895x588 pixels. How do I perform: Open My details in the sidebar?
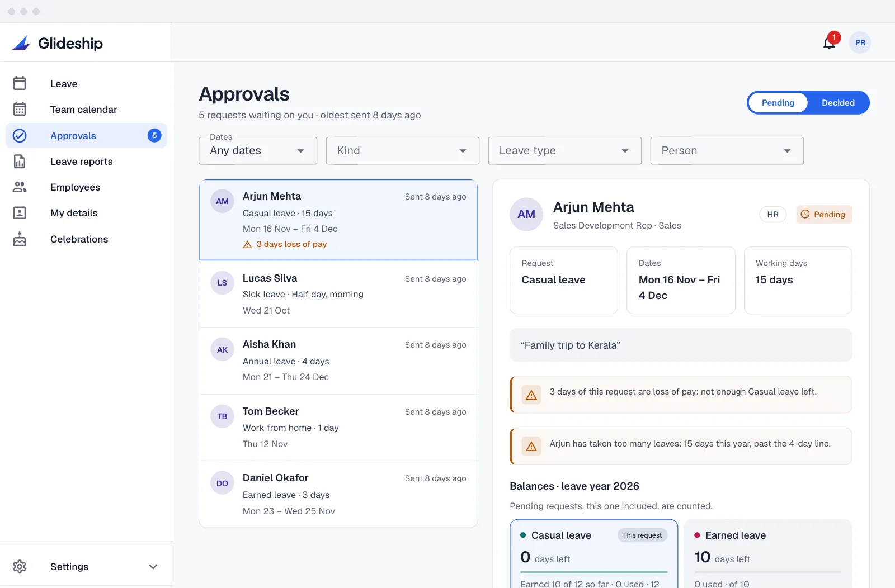(x=86, y=213)
